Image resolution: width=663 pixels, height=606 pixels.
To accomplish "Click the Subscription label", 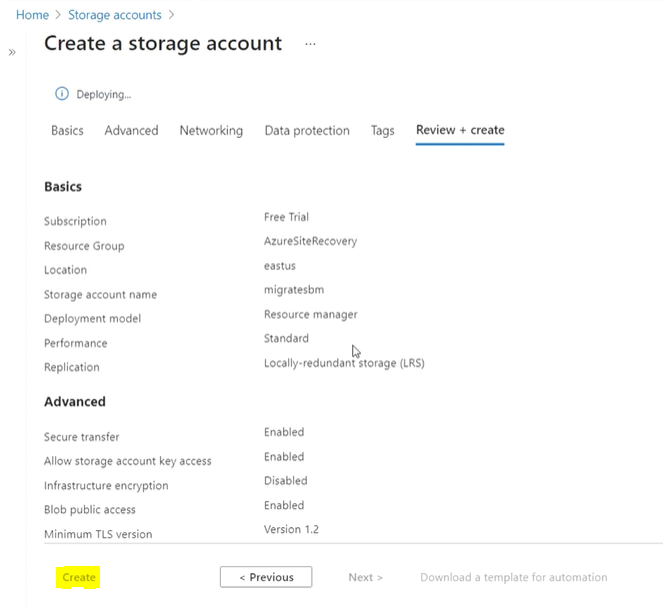I will coord(75,221).
